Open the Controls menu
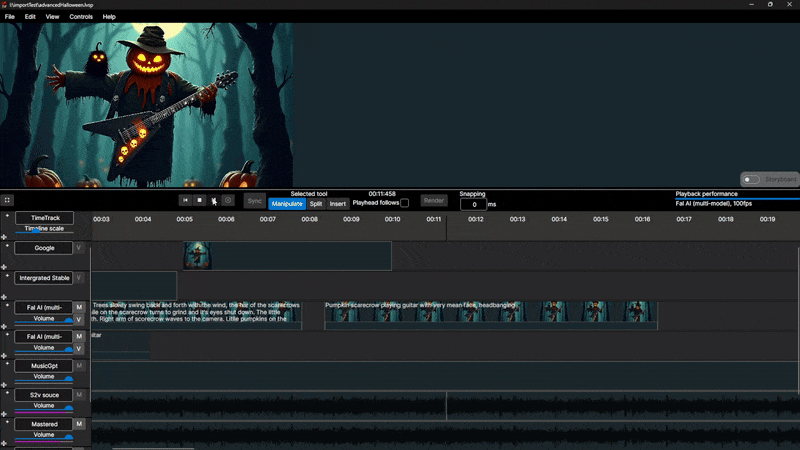The height and width of the screenshot is (450, 800). [81, 17]
